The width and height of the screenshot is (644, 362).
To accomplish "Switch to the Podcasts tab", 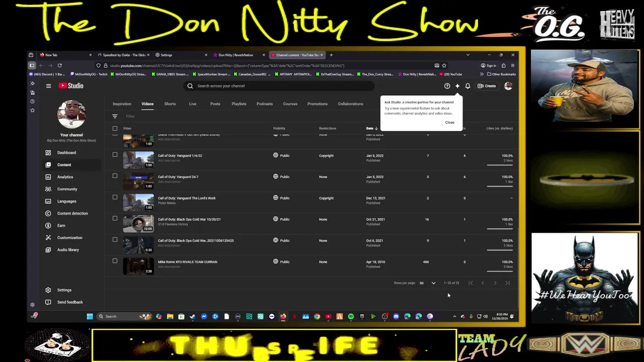I will [265, 104].
